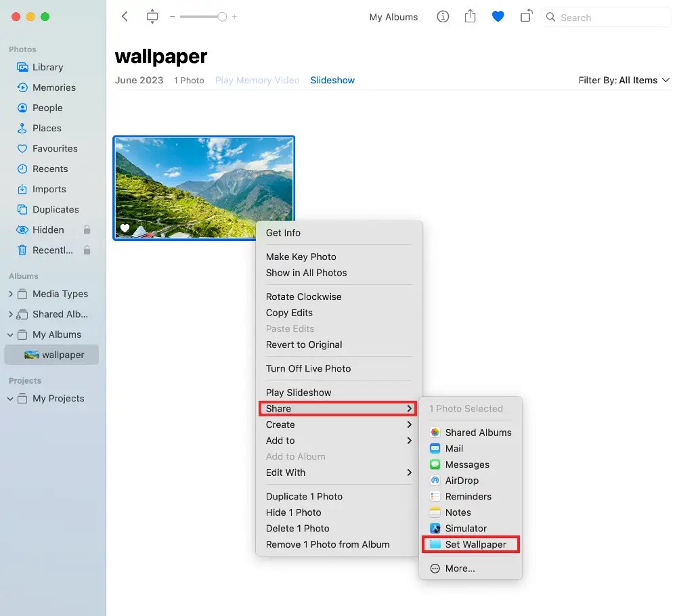Image resolution: width=677 pixels, height=616 pixels.
Task: Unfavourite the photo via its heart badge
Action: point(125,228)
